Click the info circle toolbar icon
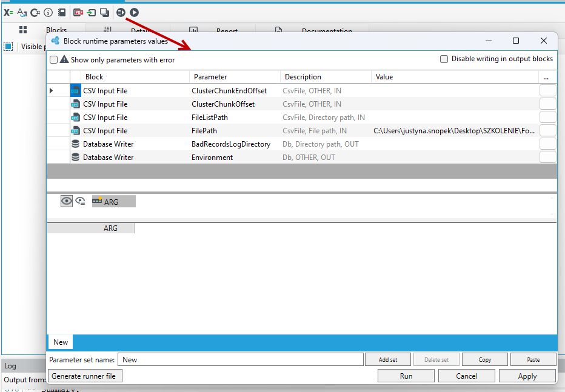The image size is (565, 392). (x=48, y=13)
